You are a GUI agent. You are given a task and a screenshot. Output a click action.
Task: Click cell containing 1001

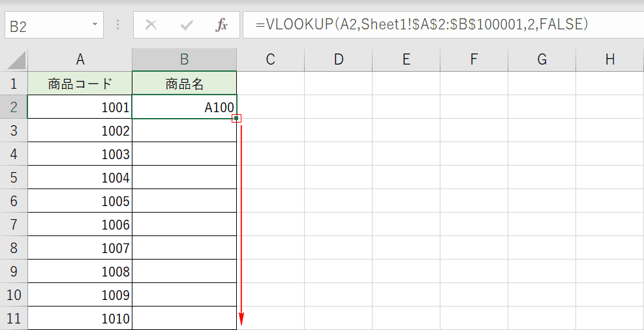click(x=80, y=107)
